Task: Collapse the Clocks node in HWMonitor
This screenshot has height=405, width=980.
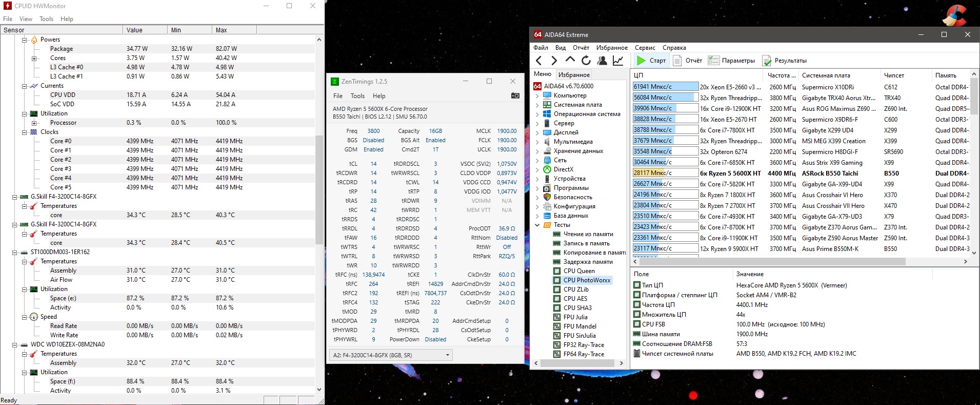Action: 24,132
